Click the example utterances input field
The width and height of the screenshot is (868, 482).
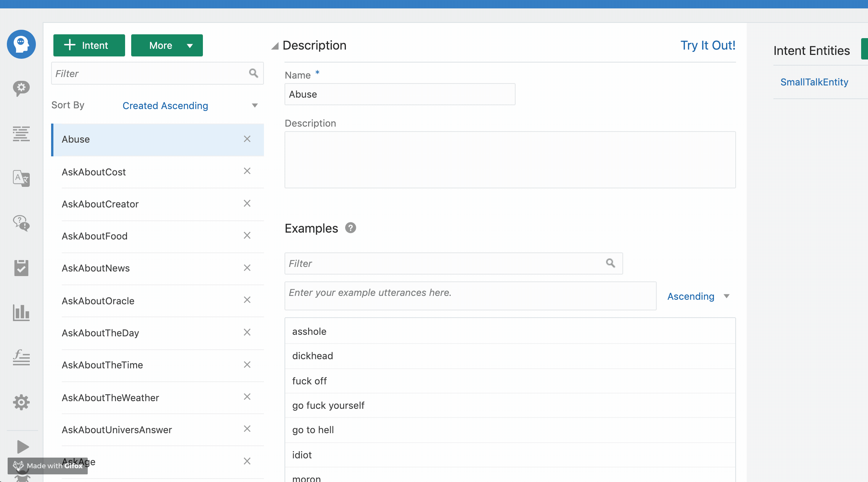point(470,296)
